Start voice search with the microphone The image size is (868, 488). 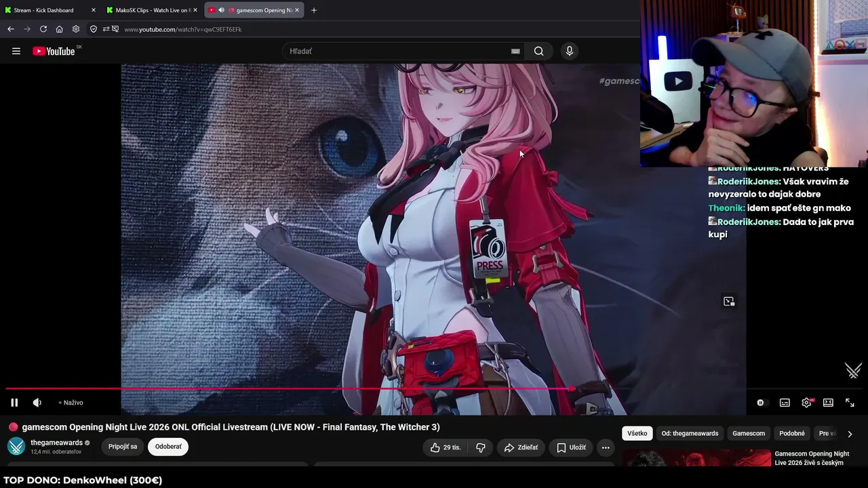click(x=570, y=51)
